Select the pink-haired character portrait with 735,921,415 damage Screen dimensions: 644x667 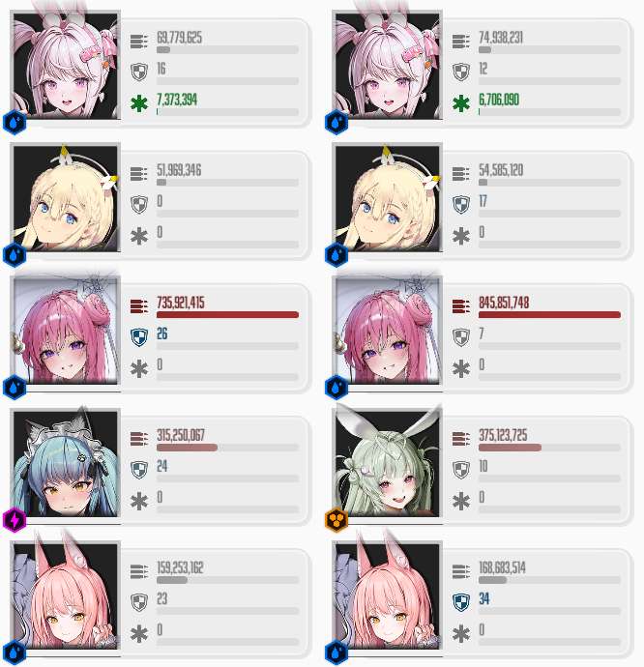coord(66,331)
